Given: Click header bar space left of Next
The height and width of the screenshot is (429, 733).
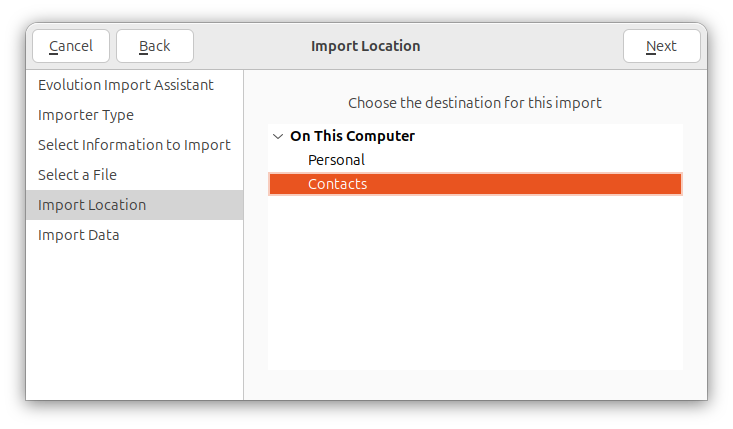Looking at the screenshot, I should click(x=521, y=46).
